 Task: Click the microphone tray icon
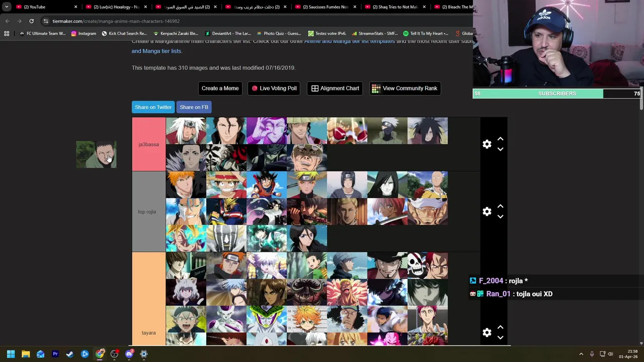[x=592, y=354]
